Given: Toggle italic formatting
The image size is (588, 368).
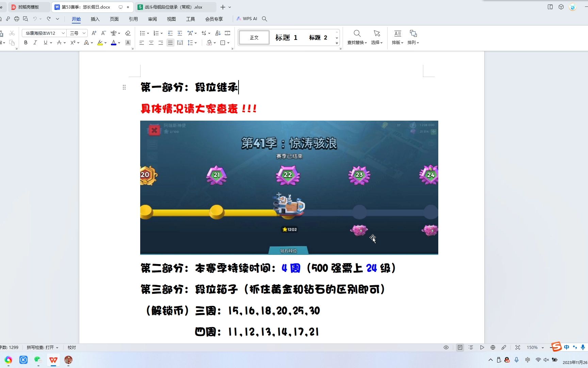Looking at the screenshot, I should click(x=35, y=43).
